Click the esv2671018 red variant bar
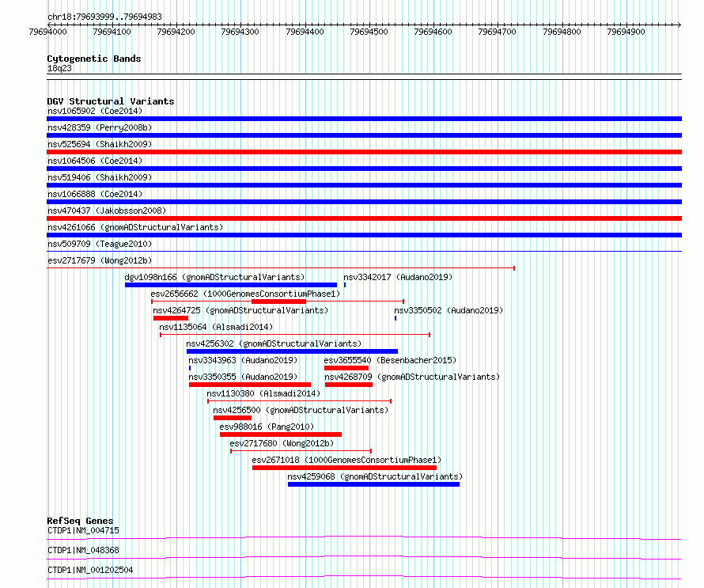 tap(344, 468)
